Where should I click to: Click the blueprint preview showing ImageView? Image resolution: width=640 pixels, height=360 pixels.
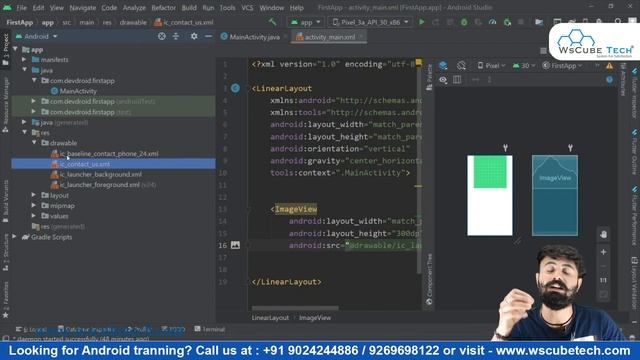pyautogui.click(x=555, y=195)
